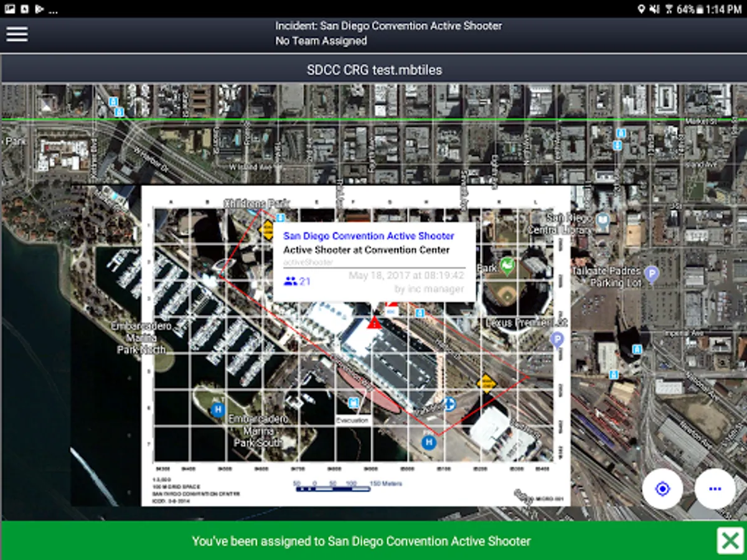
Task: Select the San Diego Central Library marker
Action: 603,220
